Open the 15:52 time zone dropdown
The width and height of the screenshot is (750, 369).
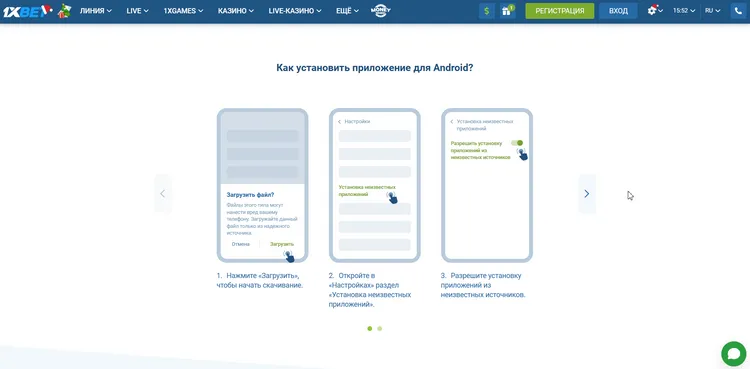(684, 11)
